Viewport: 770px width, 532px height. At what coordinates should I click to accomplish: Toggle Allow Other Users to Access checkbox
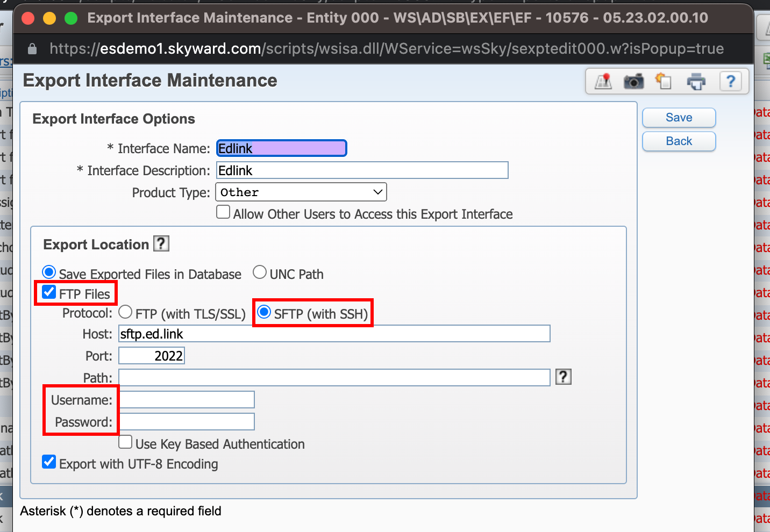point(223,212)
